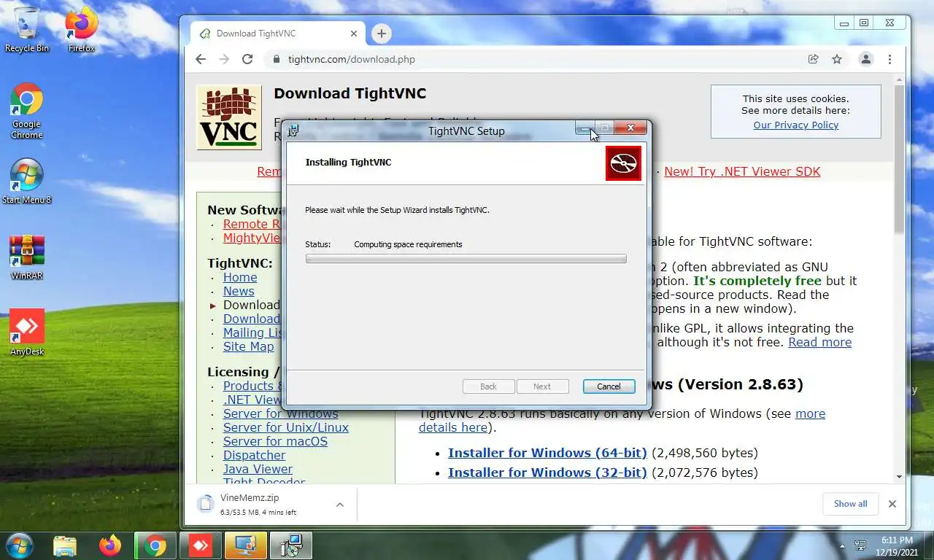Open the Dispatcher sidebar link
This screenshot has height=560, width=934.
[x=254, y=455]
